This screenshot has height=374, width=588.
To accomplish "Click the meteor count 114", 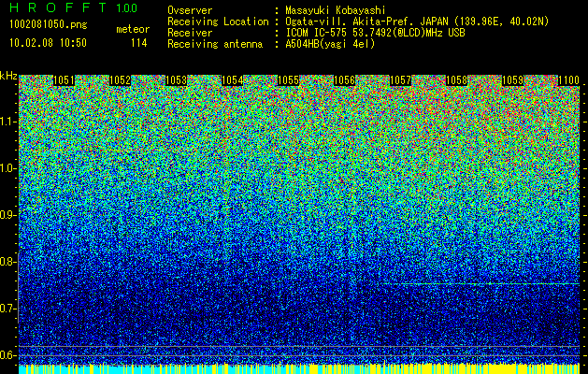I will (x=138, y=43).
